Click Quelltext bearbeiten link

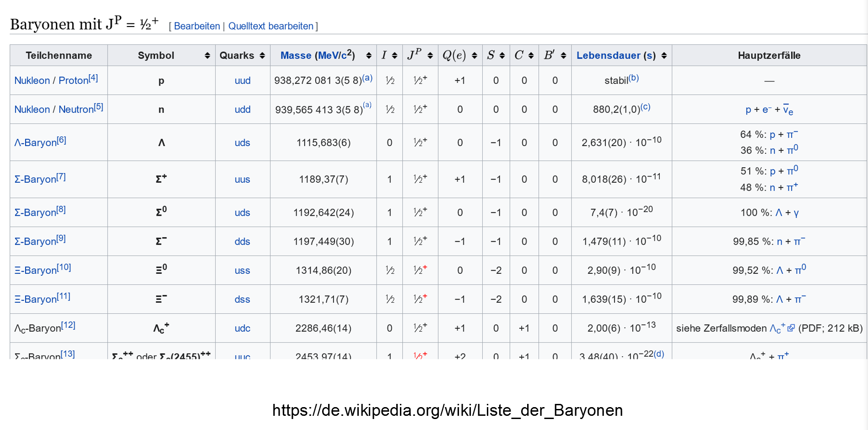tap(271, 26)
